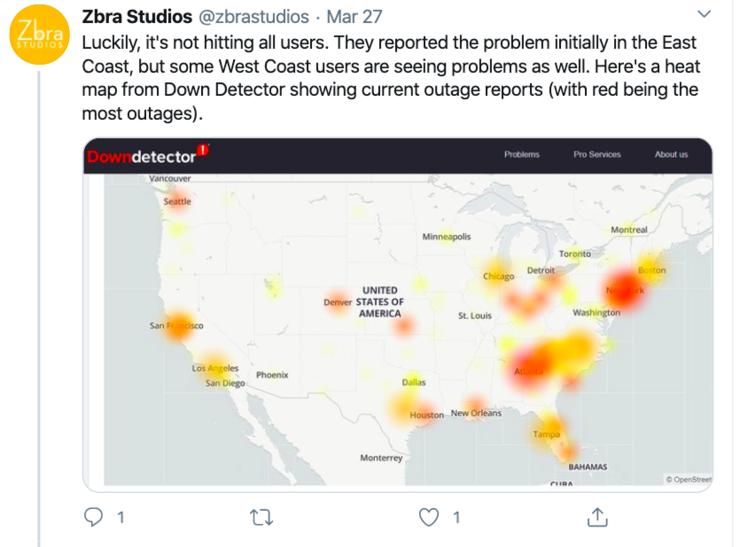Viewport: 740px width, 547px height.
Task: Open the share tweet icon
Action: [x=597, y=517]
